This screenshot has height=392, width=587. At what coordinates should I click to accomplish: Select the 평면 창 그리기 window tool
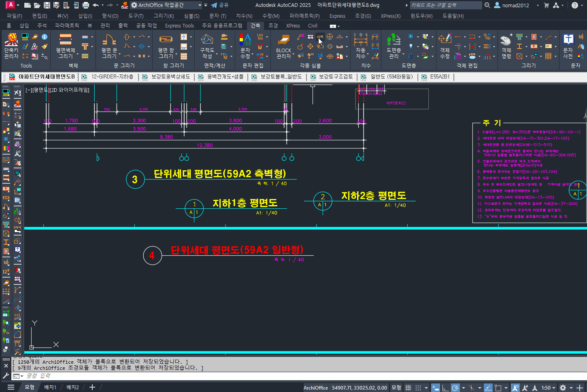coord(166,39)
